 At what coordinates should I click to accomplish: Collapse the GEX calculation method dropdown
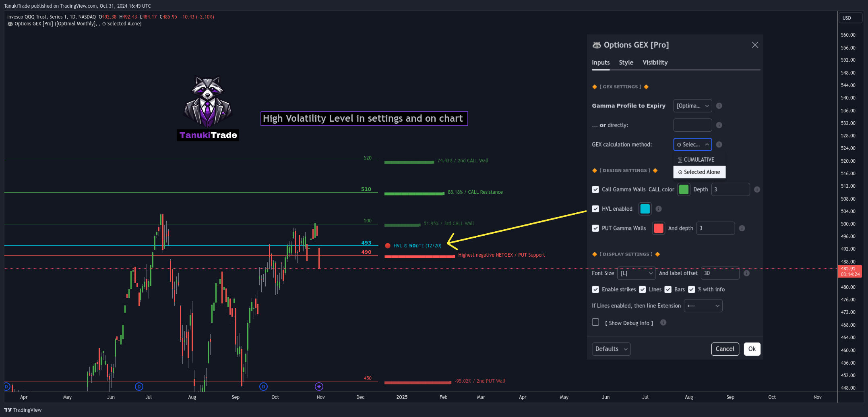tap(692, 145)
